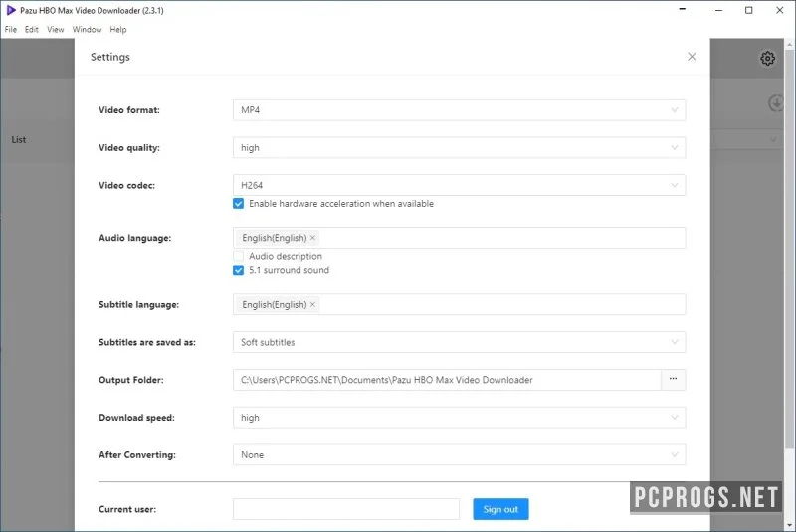The width and height of the screenshot is (796, 532).
Task: Expand the Download speed dropdown
Action: (x=459, y=418)
